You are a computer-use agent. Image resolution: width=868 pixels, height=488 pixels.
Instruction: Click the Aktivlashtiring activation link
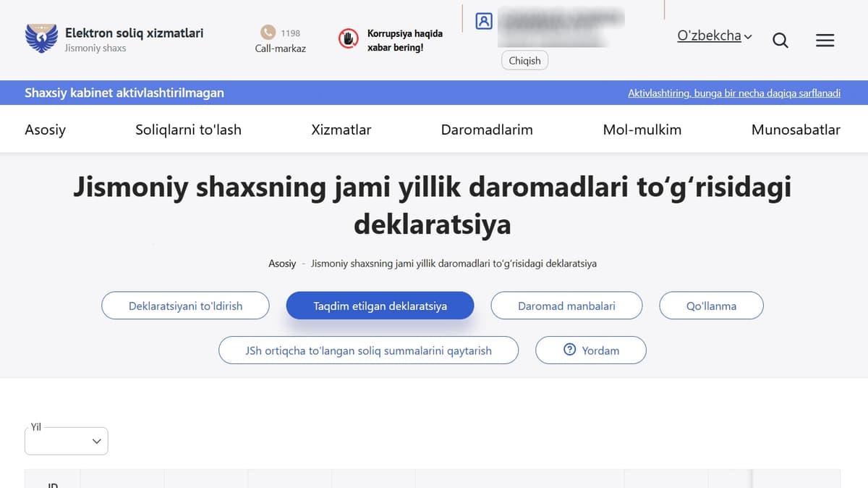(x=734, y=93)
